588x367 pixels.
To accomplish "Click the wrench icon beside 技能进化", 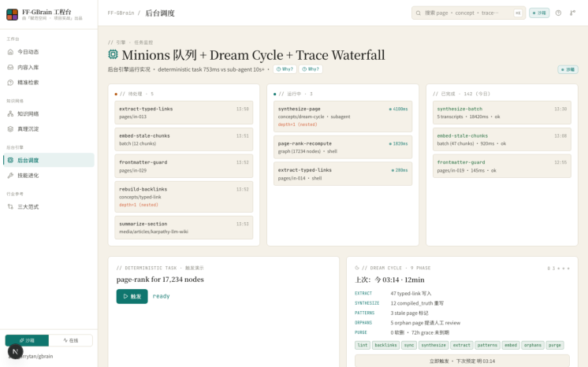I will coord(10,176).
